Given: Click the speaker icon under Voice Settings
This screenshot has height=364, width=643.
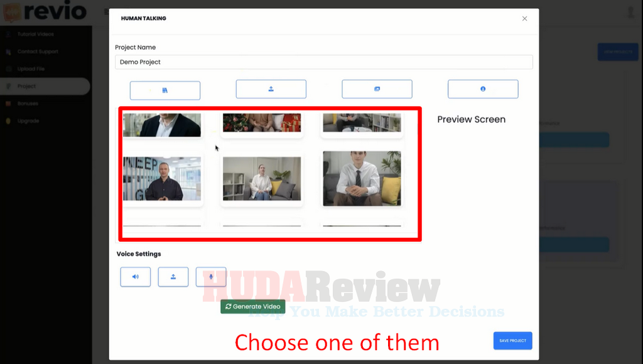Looking at the screenshot, I should (x=135, y=277).
